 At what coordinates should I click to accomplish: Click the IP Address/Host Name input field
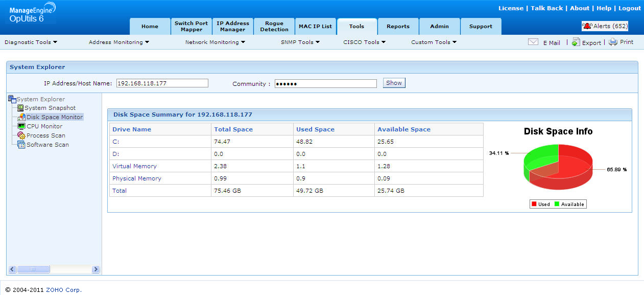162,83
